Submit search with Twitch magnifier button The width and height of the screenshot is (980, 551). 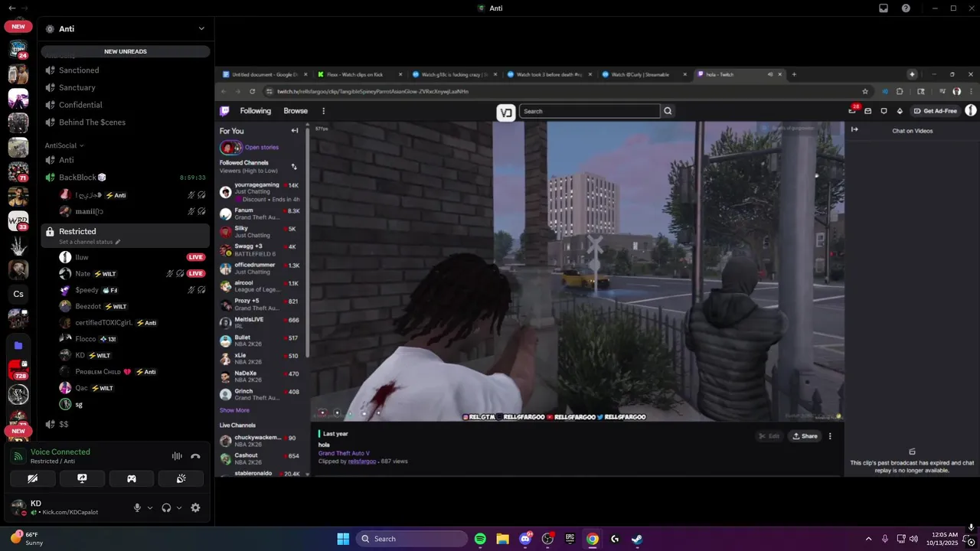click(668, 111)
